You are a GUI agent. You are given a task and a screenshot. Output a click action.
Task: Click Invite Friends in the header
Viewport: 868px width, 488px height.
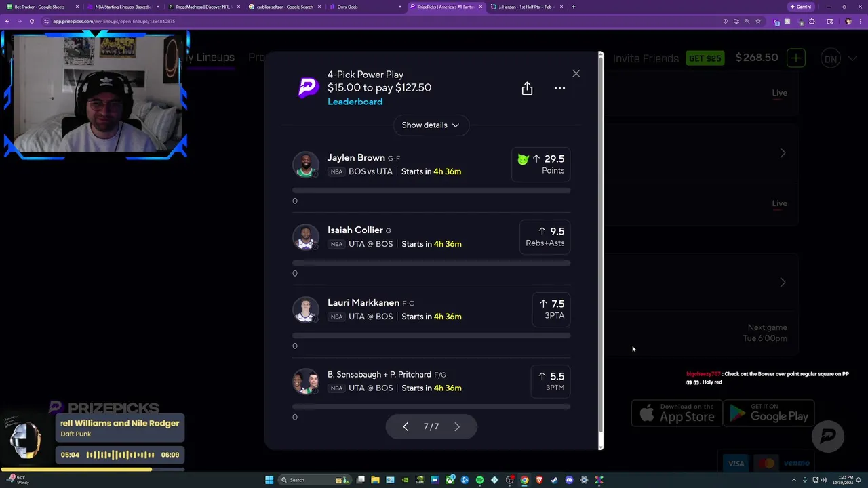[646, 58]
